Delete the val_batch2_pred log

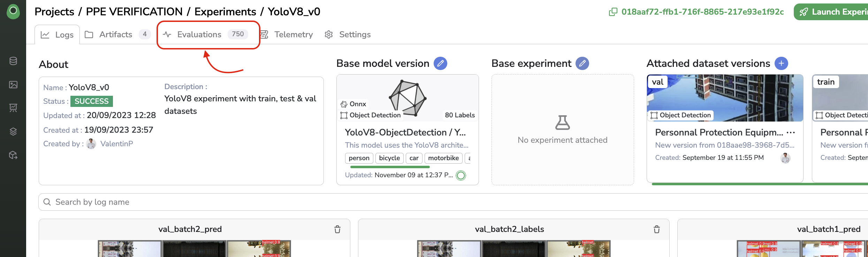click(x=337, y=229)
